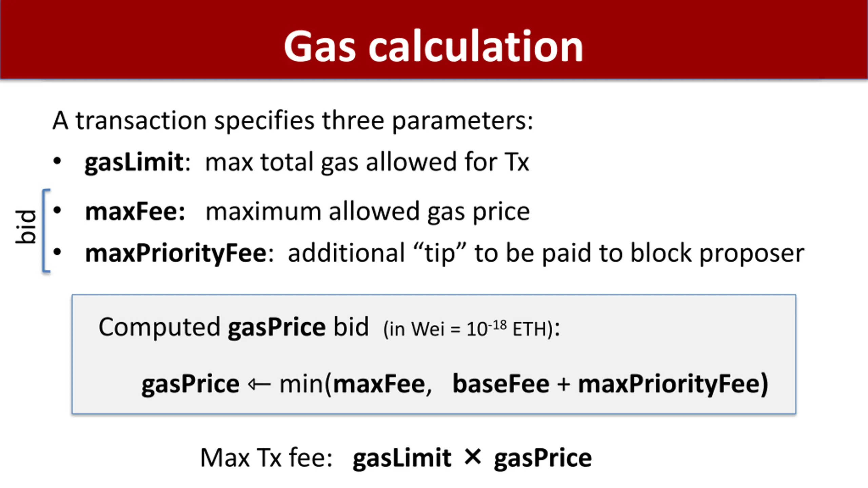The image size is (868, 488).
Task: Click the Max Tx fee label
Action: [x=266, y=458]
